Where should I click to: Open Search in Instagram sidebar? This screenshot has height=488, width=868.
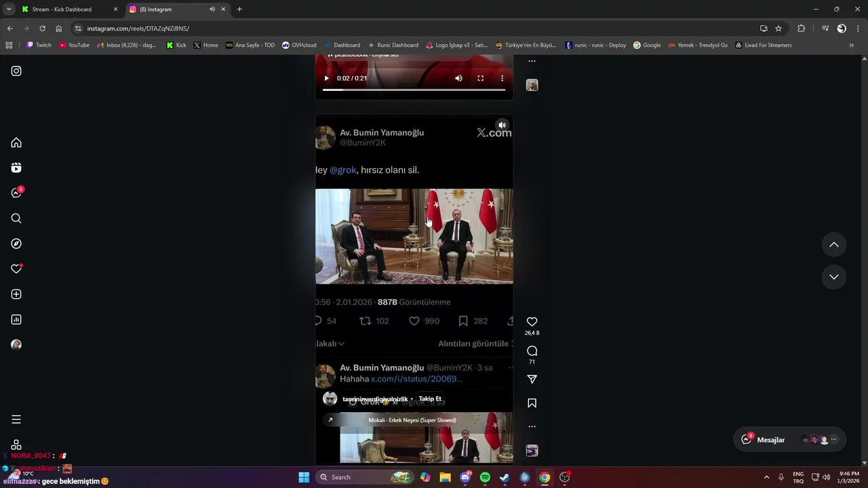pos(16,218)
